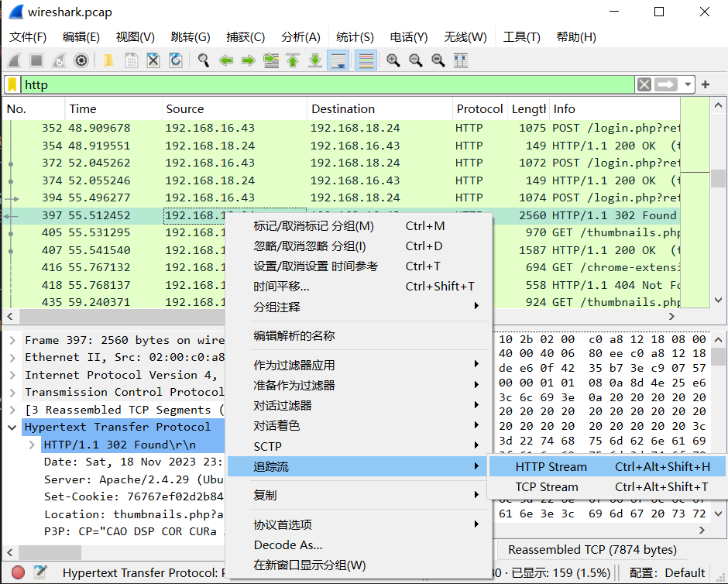The height and width of the screenshot is (584, 728).
Task: Expand the Frame 397 tree node
Action: [13, 340]
